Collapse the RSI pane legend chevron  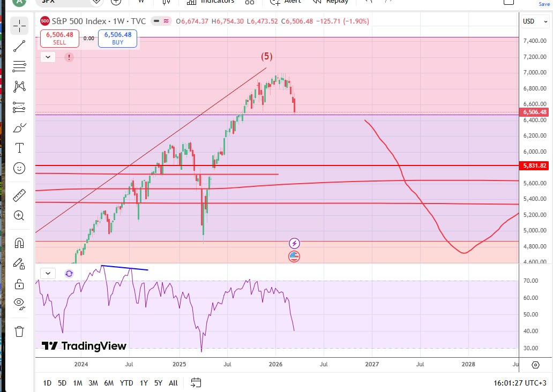click(x=48, y=274)
